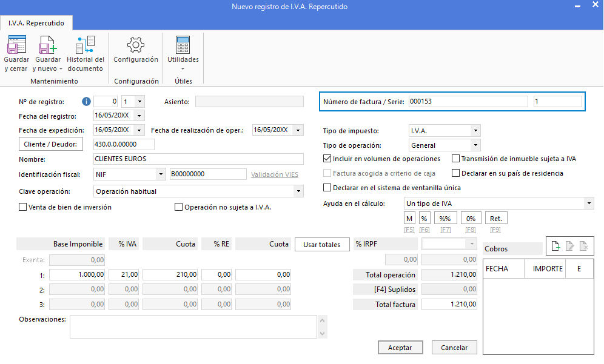Check Declarar en su país de residencia

click(455, 173)
